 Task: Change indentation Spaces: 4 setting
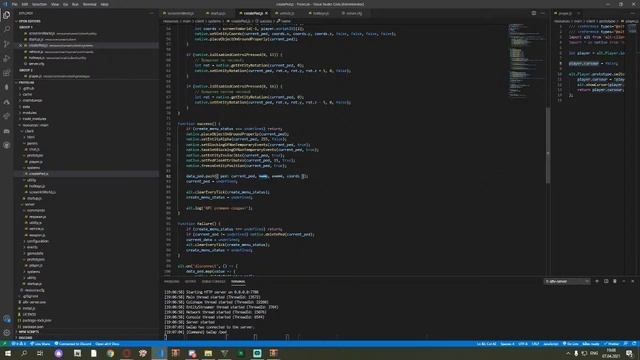click(x=507, y=344)
